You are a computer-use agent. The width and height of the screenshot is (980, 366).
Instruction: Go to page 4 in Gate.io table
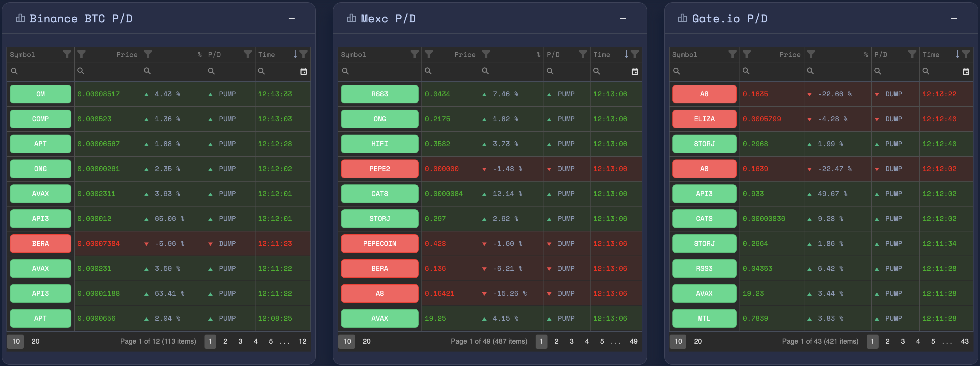click(918, 341)
